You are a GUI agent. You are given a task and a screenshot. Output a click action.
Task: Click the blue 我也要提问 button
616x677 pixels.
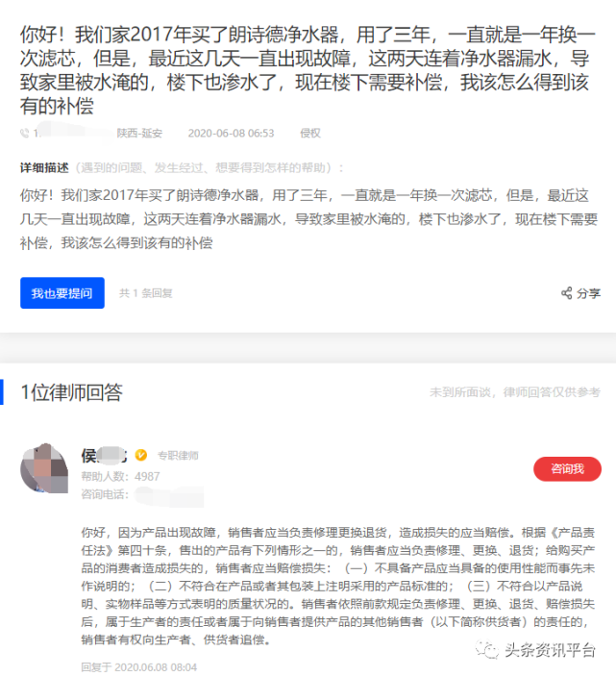62,293
